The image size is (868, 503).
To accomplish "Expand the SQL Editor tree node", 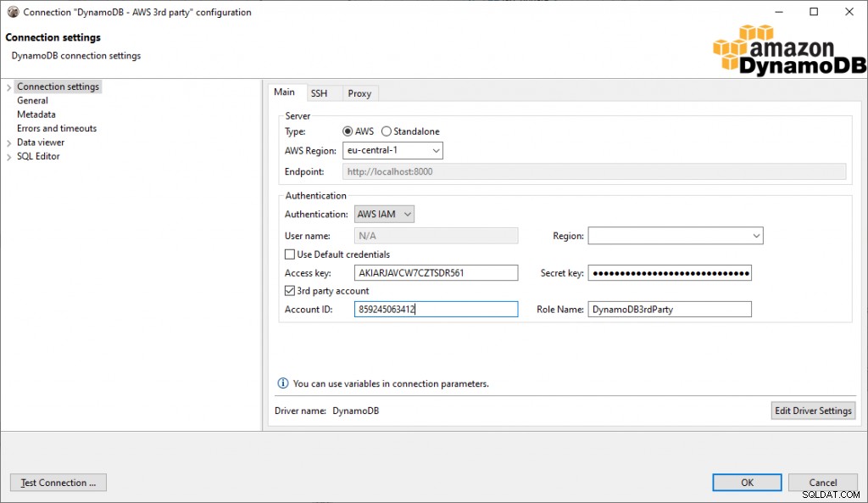I will pyautogui.click(x=8, y=157).
